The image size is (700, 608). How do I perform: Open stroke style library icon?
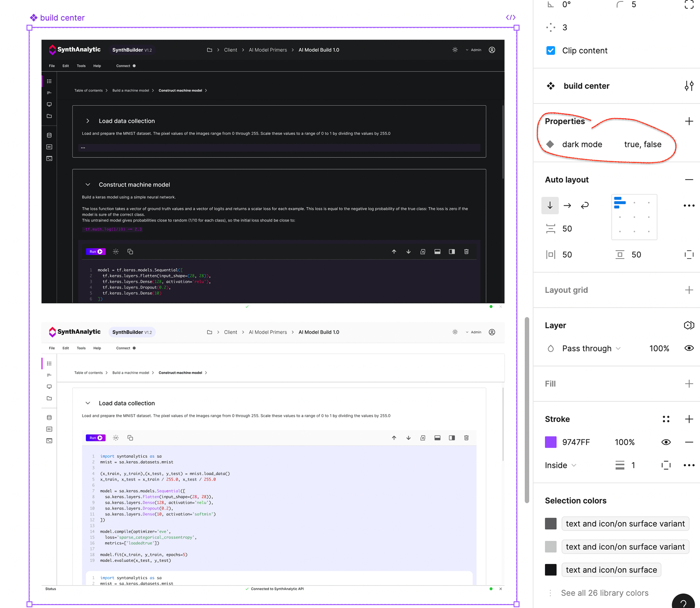[666, 419]
